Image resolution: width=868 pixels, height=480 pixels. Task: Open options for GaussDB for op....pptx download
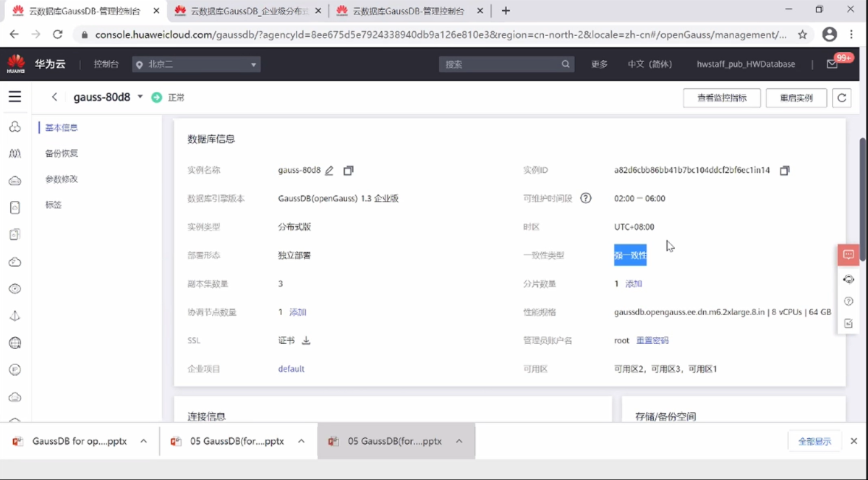pyautogui.click(x=144, y=442)
